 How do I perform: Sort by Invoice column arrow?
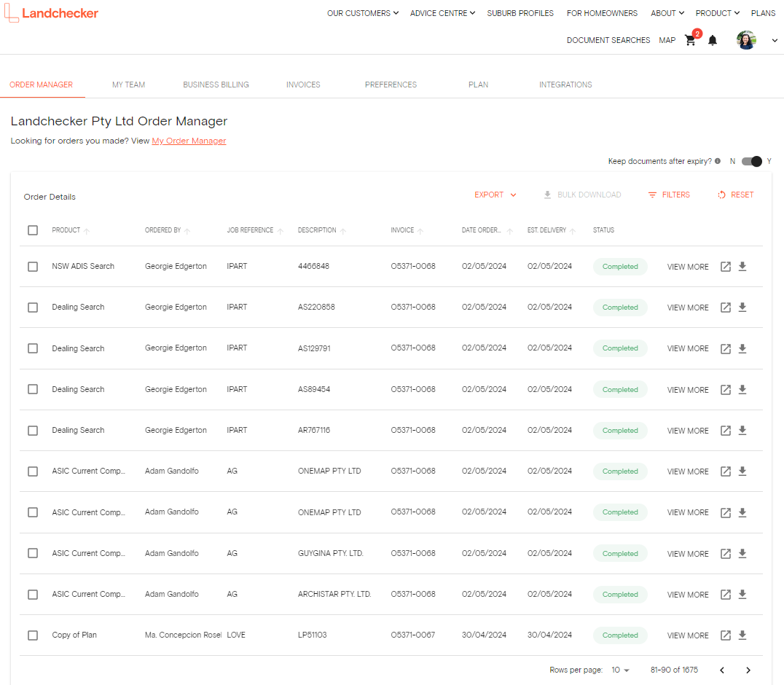pos(420,231)
